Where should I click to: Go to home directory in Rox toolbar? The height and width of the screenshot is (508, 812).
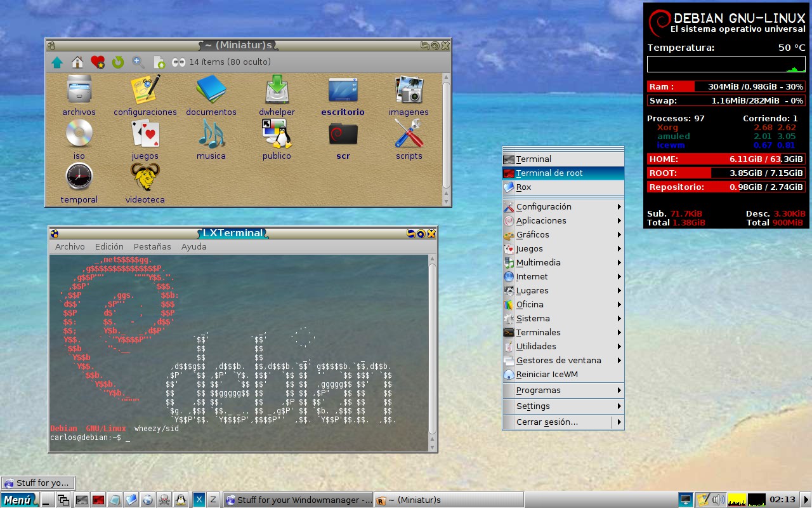[x=77, y=62]
